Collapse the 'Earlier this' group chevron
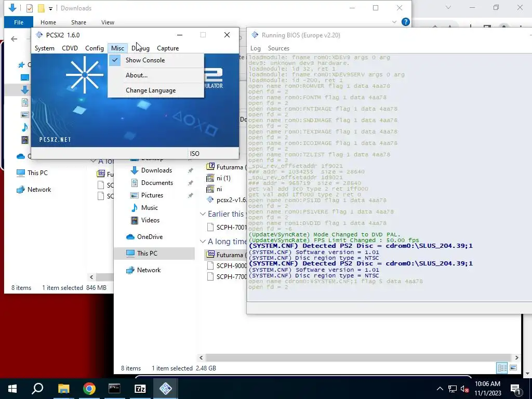This screenshot has height=399, width=532. pyautogui.click(x=203, y=214)
